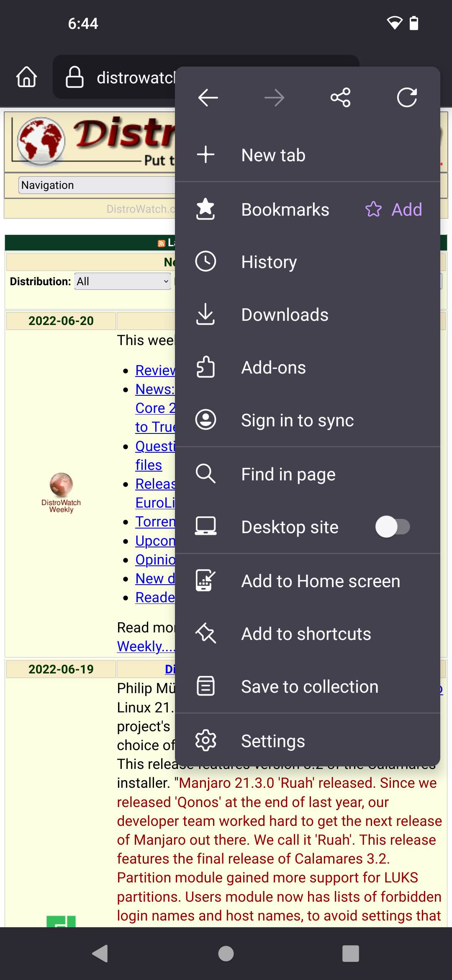This screenshot has height=980, width=452.
Task: Open the 'Weekly...' read more link
Action: (x=146, y=646)
